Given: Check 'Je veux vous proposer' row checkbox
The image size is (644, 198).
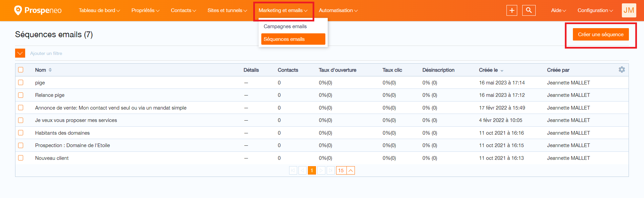Looking at the screenshot, I should [x=21, y=120].
